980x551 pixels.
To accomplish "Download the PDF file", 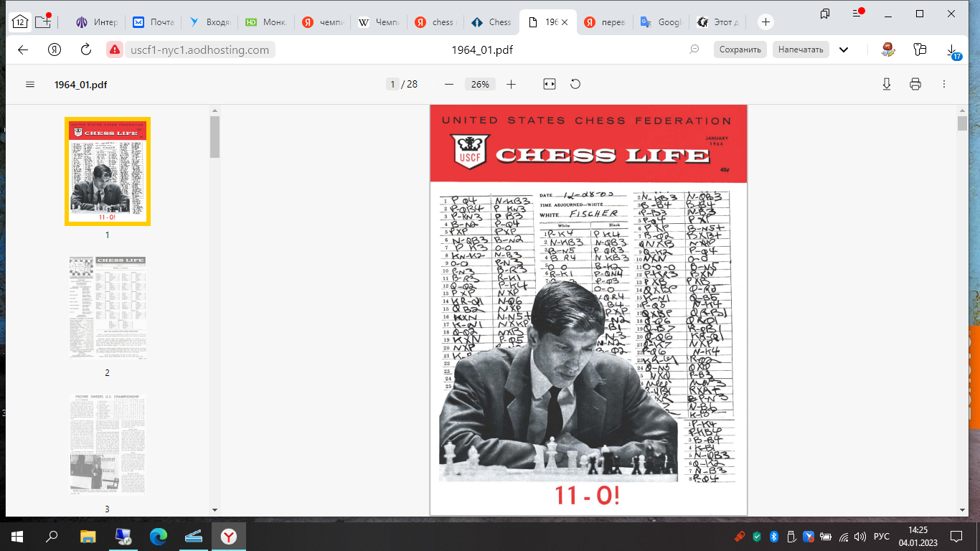I will point(887,84).
